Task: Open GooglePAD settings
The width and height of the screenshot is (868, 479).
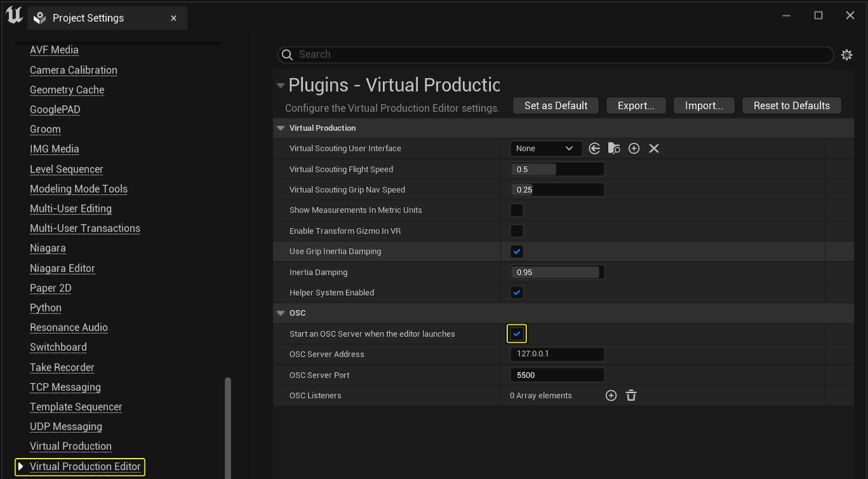Action: [x=55, y=109]
